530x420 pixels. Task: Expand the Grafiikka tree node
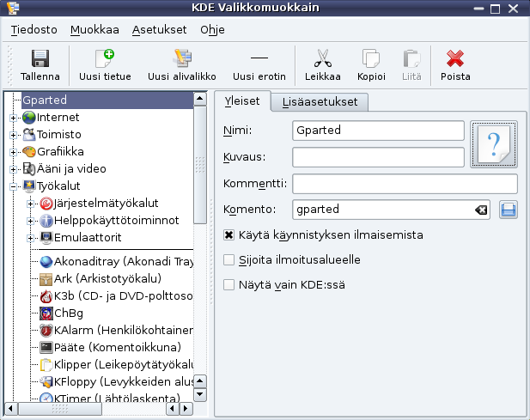point(13,152)
